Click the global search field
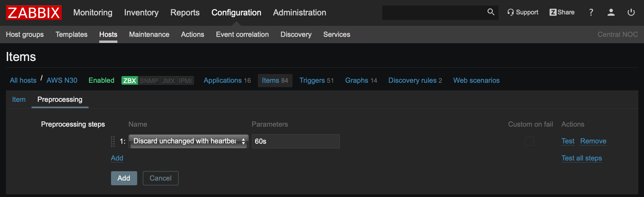 tap(433, 13)
